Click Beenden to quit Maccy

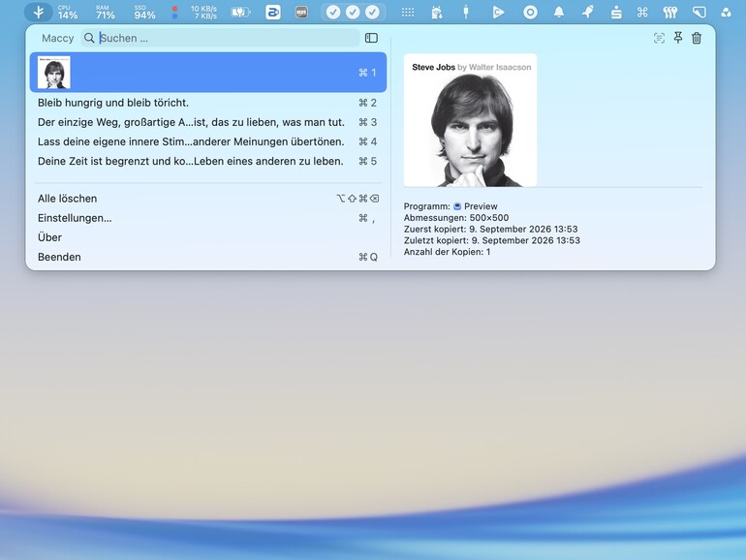(x=208, y=257)
